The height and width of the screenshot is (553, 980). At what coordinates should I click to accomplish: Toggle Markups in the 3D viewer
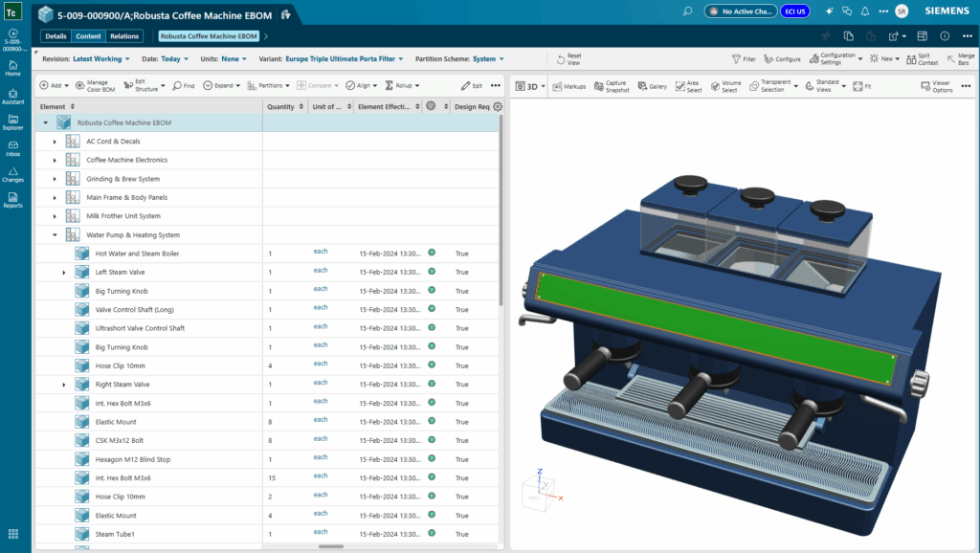click(556, 86)
